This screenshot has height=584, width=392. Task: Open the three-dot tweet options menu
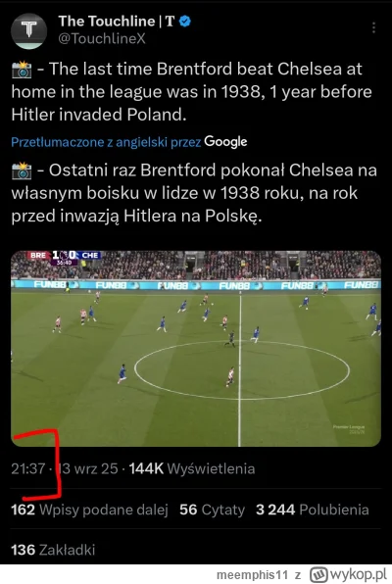pyautogui.click(x=373, y=28)
